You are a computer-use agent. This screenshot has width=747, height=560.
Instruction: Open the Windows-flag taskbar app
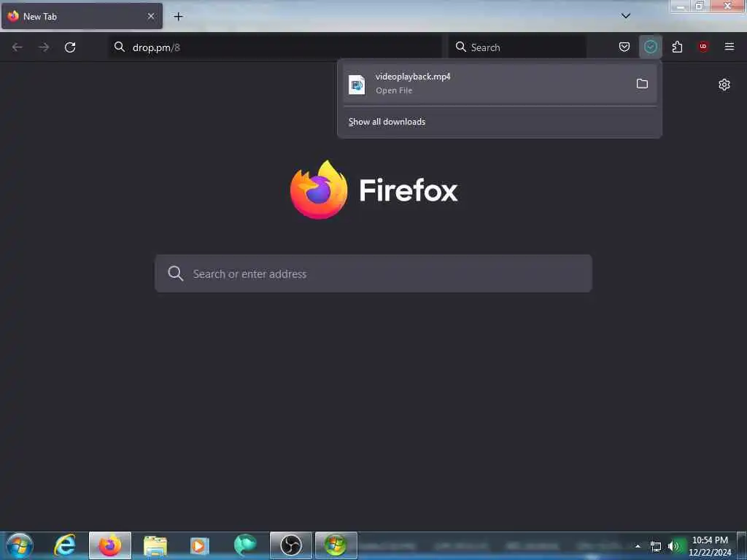pyautogui.click(x=336, y=545)
